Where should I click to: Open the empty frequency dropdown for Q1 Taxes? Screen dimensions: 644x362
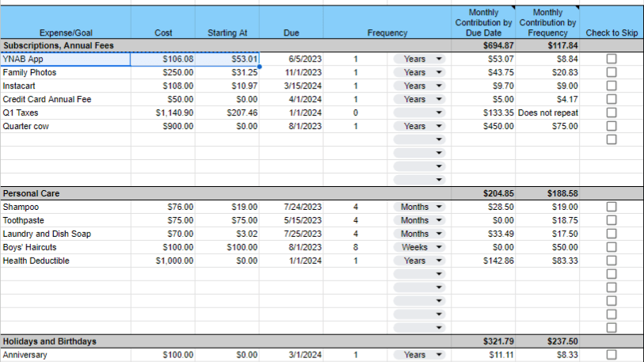click(419, 112)
